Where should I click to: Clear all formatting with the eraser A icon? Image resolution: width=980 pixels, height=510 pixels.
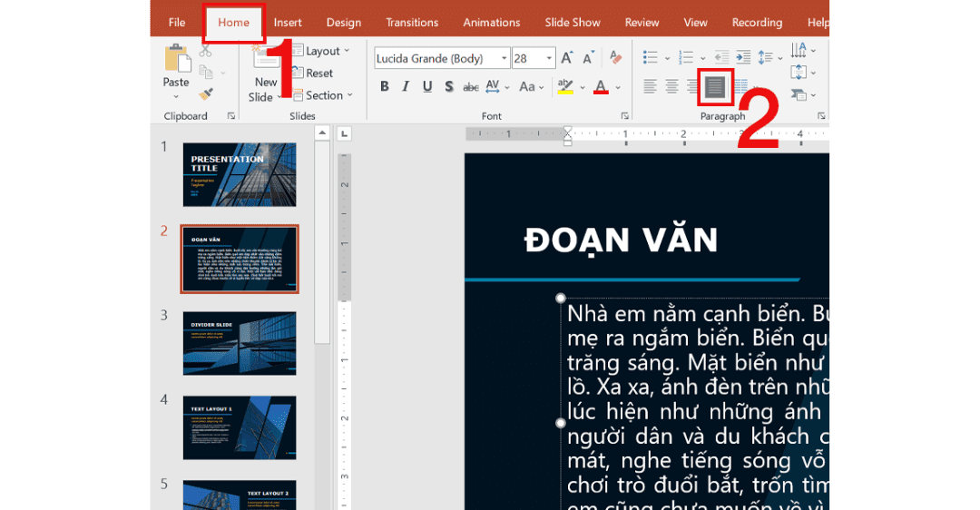click(x=615, y=57)
